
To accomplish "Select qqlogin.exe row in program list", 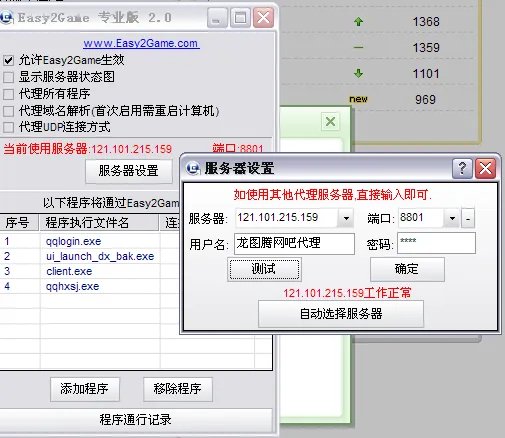I will click(73, 241).
